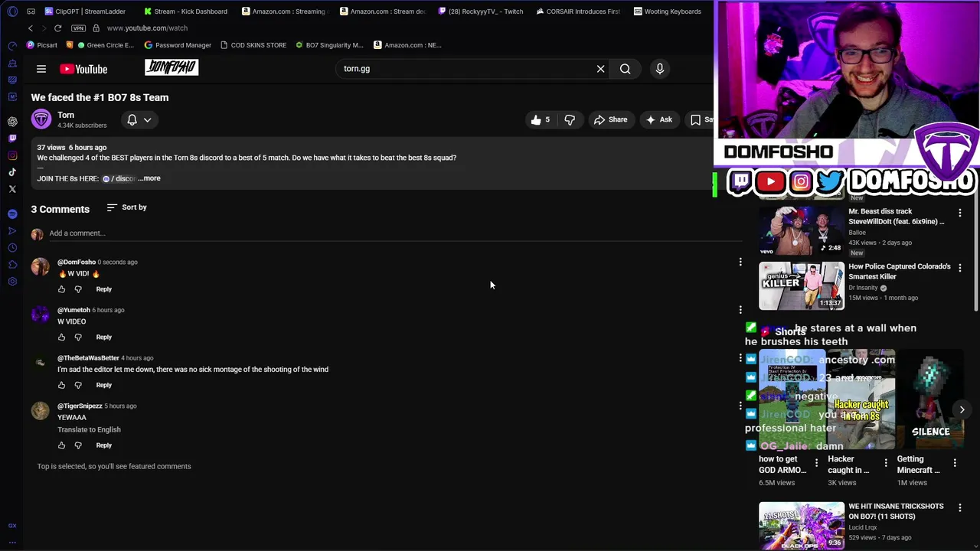Open ChatGPT from the browser sidebar
Viewport: 980px width, 551px height.
point(12,122)
